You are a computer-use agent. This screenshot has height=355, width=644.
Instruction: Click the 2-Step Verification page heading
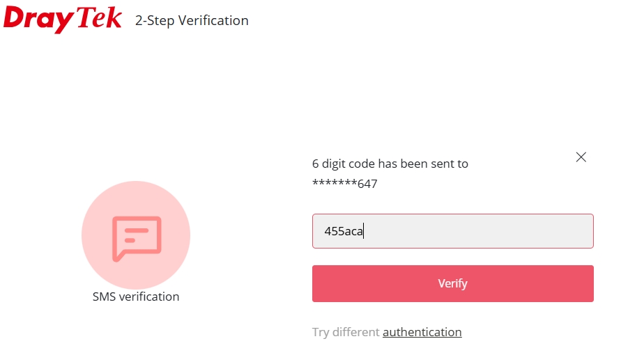point(192,20)
